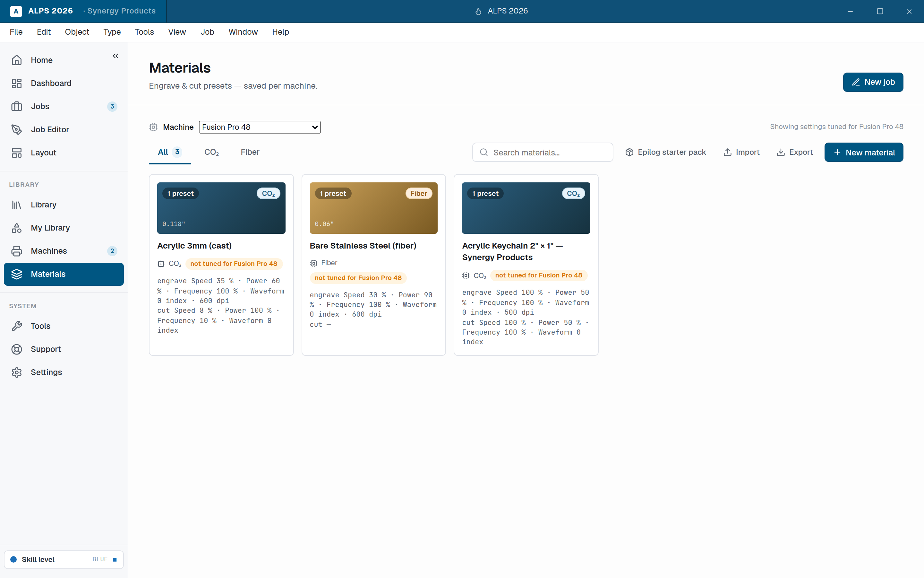Click the plus icon on New material

pos(837,152)
